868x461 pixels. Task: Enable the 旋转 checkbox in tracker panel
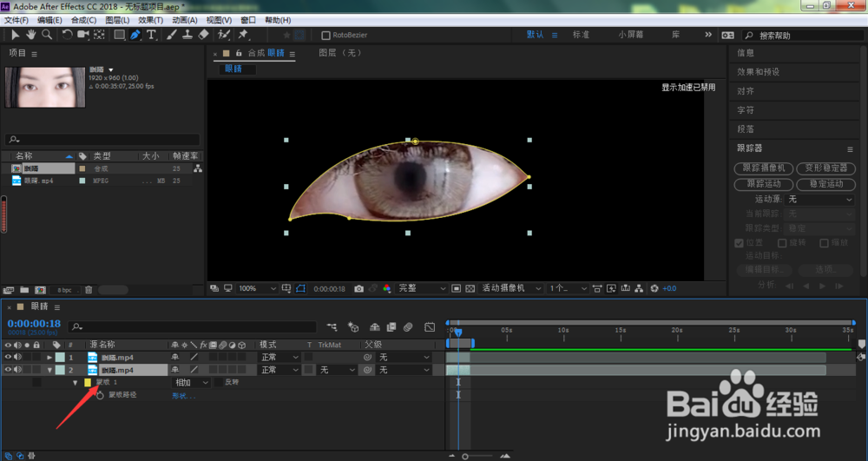click(782, 242)
